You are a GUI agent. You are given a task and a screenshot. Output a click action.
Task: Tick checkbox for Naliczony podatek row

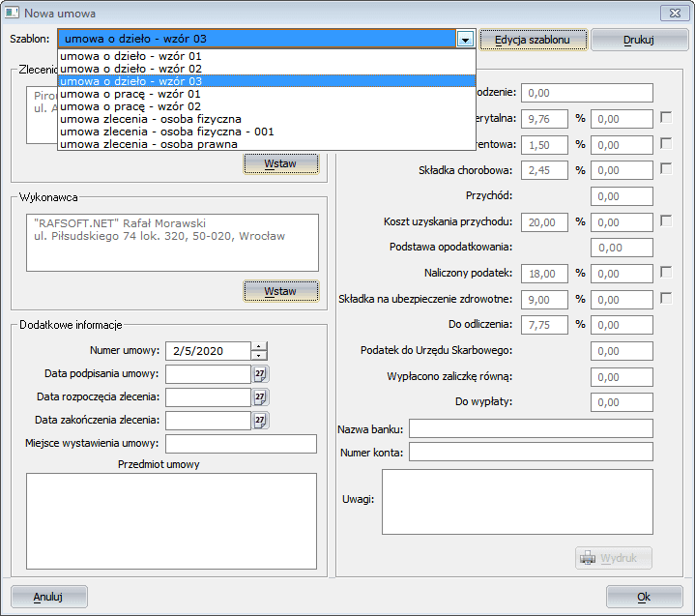click(x=666, y=273)
